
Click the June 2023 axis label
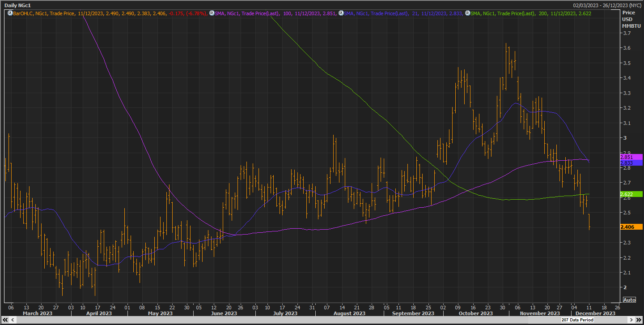pos(224,313)
